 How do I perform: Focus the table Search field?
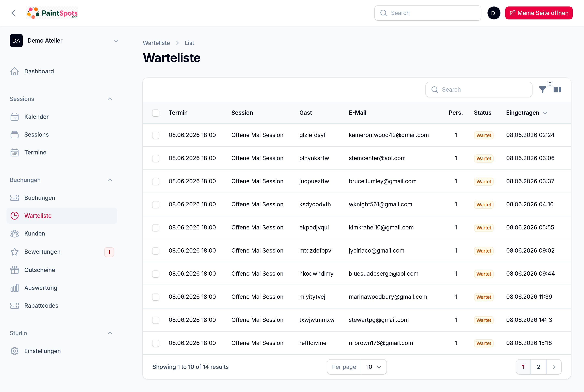pos(479,90)
